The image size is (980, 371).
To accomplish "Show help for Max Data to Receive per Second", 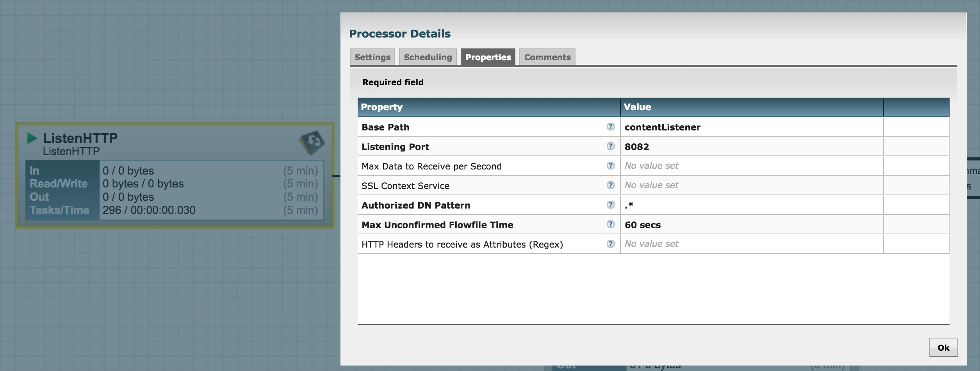I will (x=610, y=166).
